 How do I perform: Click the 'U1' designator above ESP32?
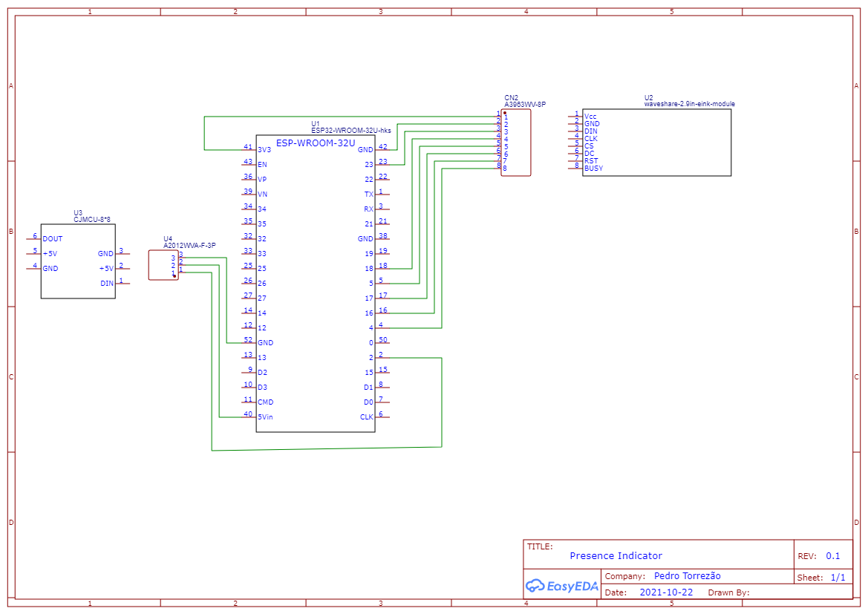[316, 124]
